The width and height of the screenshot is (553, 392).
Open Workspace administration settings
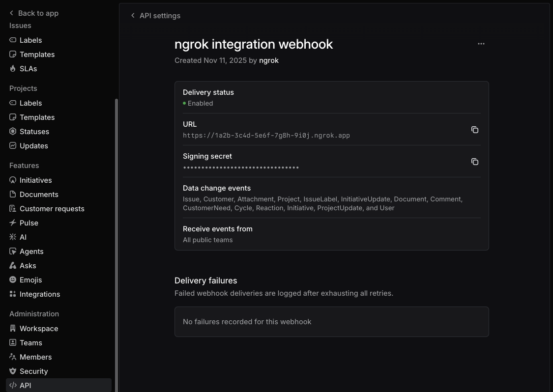pos(38,329)
